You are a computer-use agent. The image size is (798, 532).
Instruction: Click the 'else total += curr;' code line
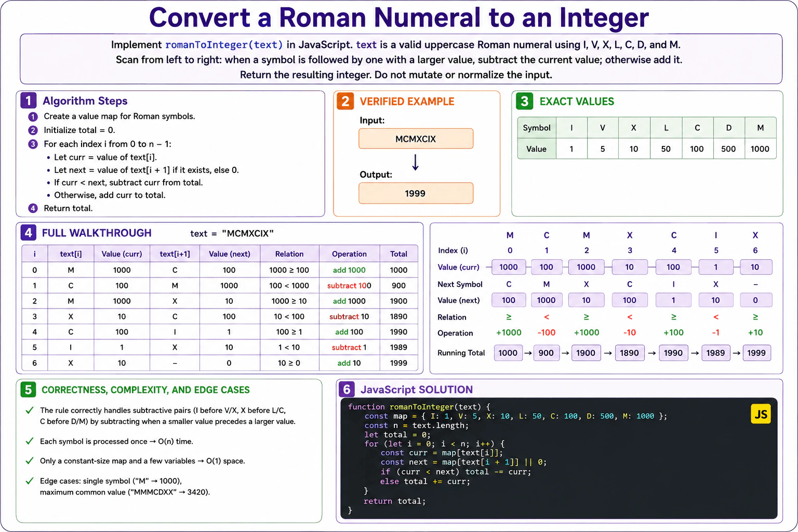coord(425,482)
